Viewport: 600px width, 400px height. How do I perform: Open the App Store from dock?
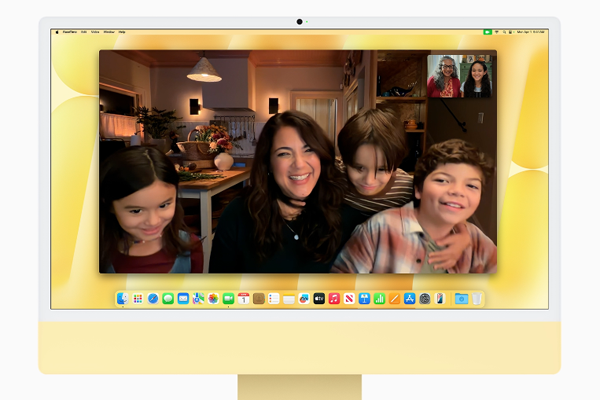[x=410, y=298]
